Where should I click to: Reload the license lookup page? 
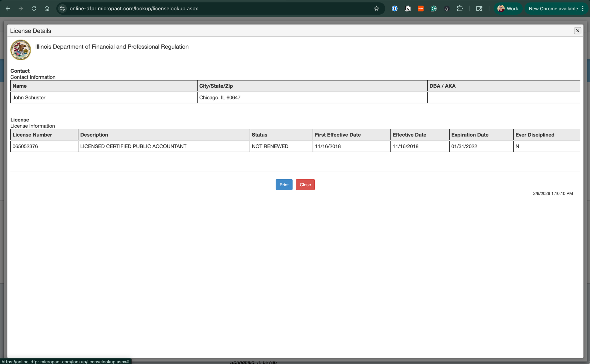[34, 9]
